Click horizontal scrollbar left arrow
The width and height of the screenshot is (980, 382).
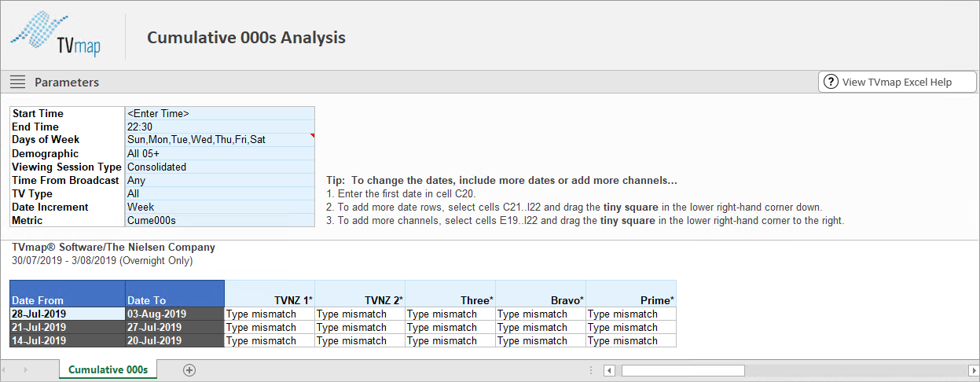click(x=609, y=370)
